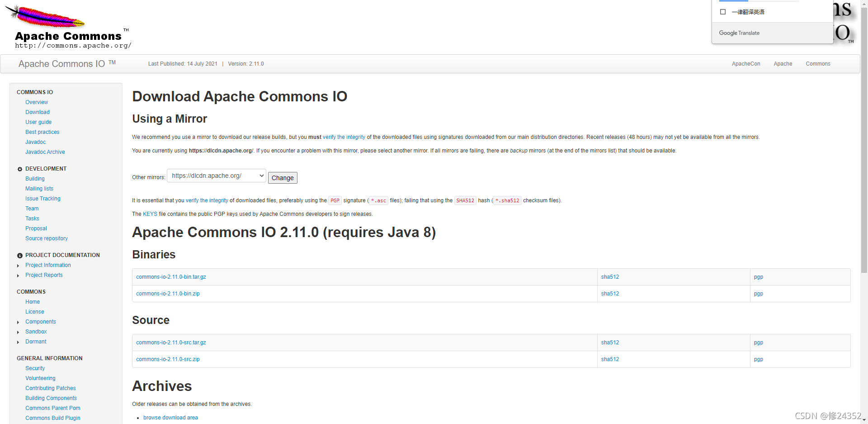The image size is (868, 424).
Task: Click the info icon beside PROJECT DOCUMENTATION
Action: tap(19, 255)
